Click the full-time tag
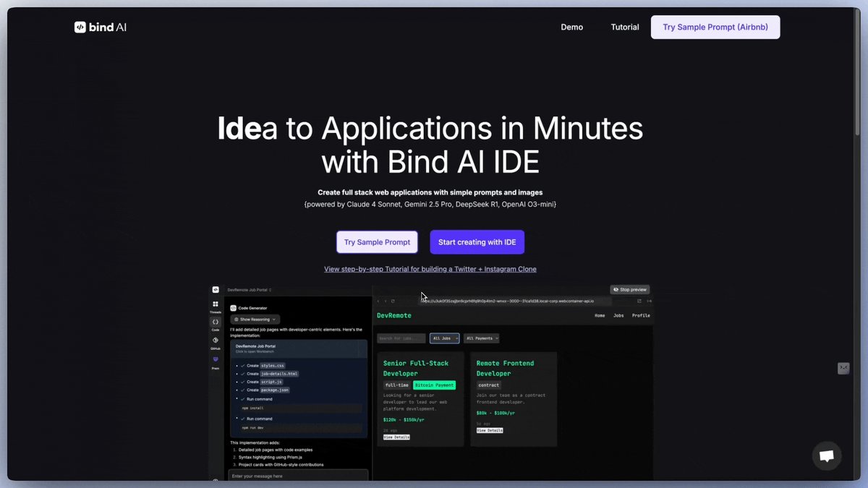The width and height of the screenshot is (868, 488). tap(396, 385)
